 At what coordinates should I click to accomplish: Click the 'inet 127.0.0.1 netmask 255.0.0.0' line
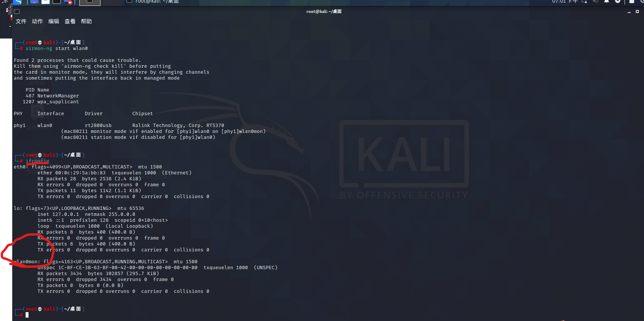coord(86,214)
